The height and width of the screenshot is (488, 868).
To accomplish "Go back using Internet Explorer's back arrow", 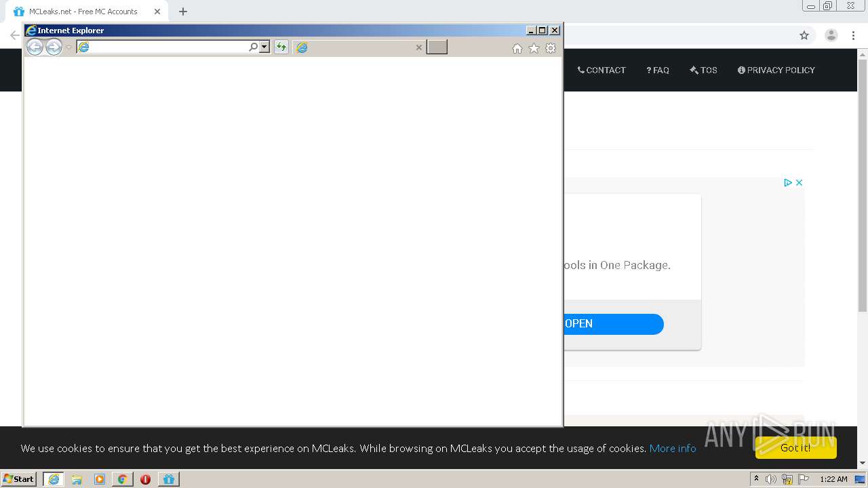I will [x=35, y=47].
